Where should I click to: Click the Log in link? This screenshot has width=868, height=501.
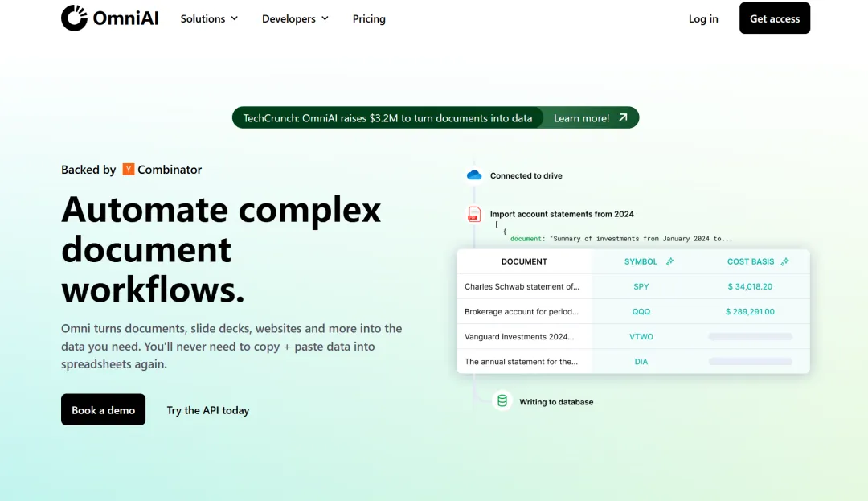[703, 18]
